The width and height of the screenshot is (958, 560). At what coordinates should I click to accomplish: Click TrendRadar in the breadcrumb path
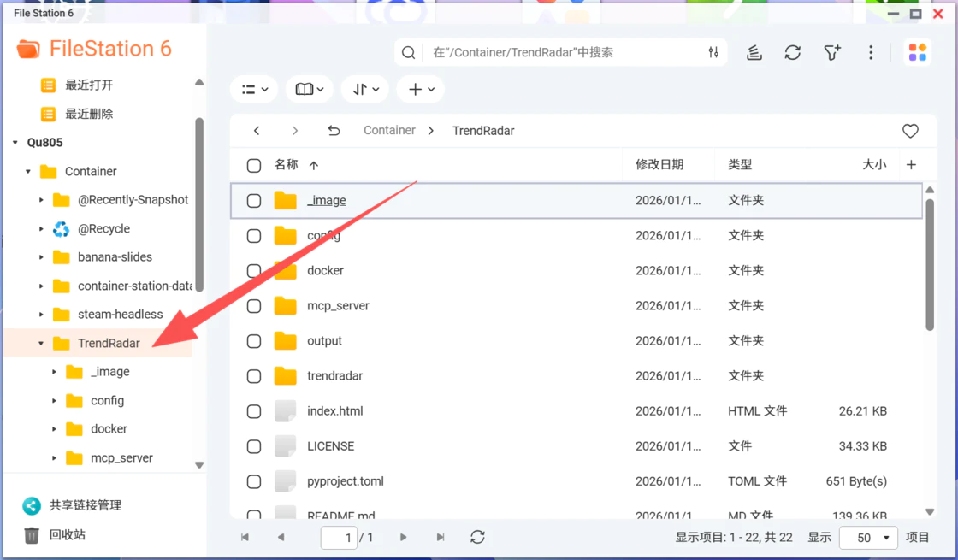pyautogui.click(x=483, y=131)
